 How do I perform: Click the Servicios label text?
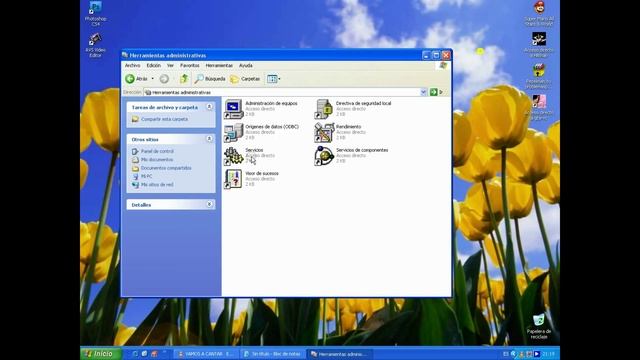click(x=254, y=150)
